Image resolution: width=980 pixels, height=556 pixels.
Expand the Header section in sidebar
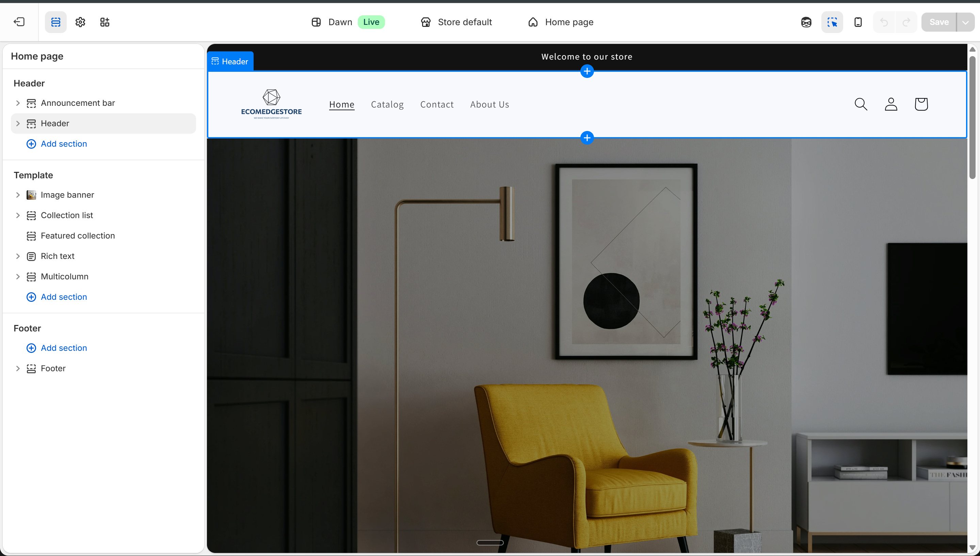tap(18, 123)
